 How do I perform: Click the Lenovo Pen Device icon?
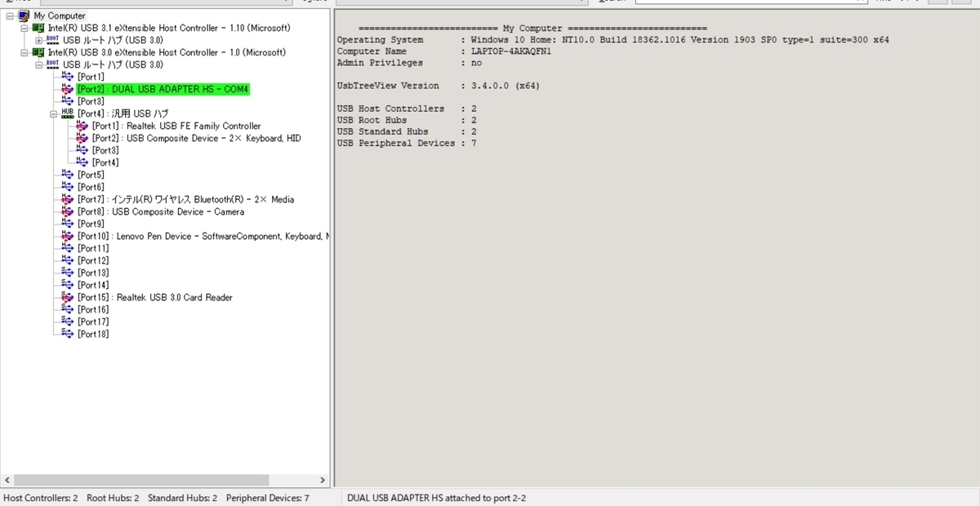point(68,236)
